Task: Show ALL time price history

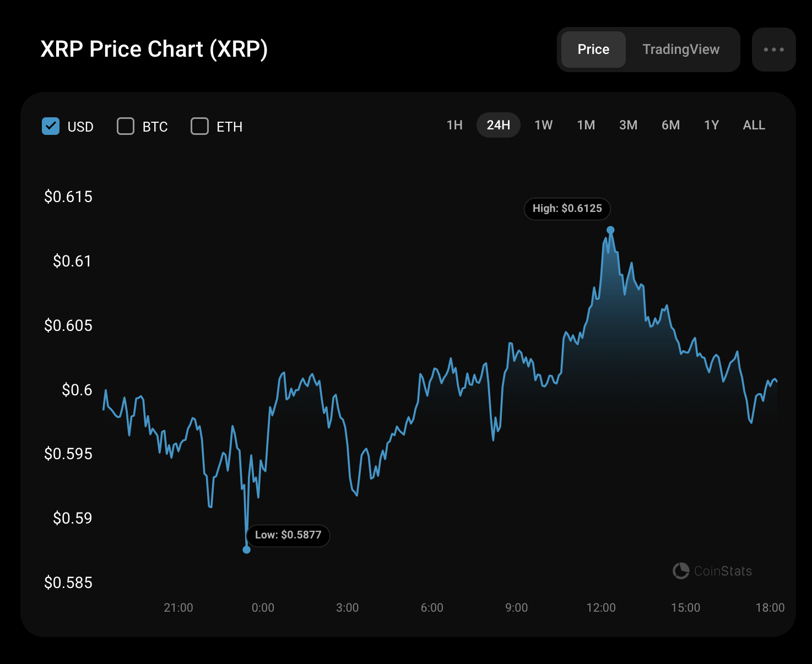Action: [754, 126]
